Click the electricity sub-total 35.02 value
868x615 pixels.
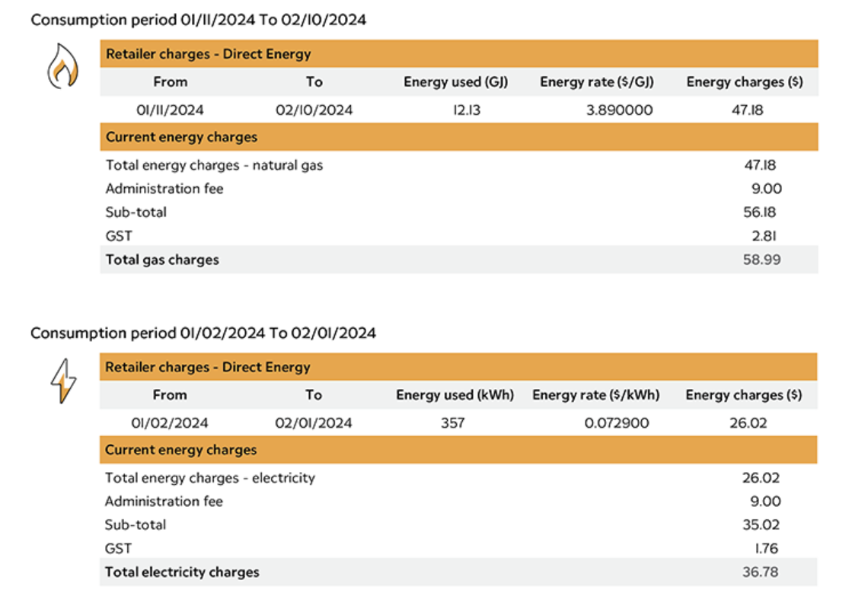point(761,524)
